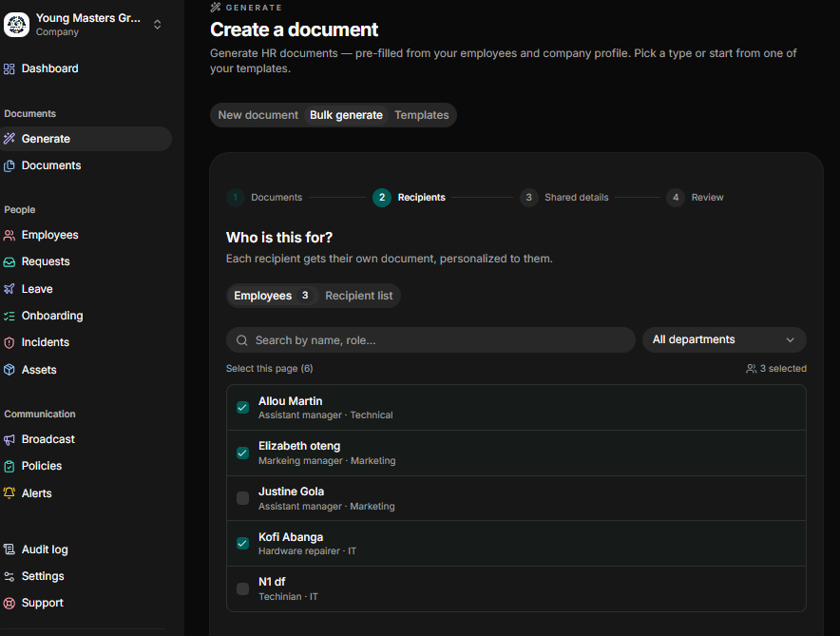The width and height of the screenshot is (840, 636).
Task: Click the text Markeing manager · Marketing
Action: click(327, 461)
